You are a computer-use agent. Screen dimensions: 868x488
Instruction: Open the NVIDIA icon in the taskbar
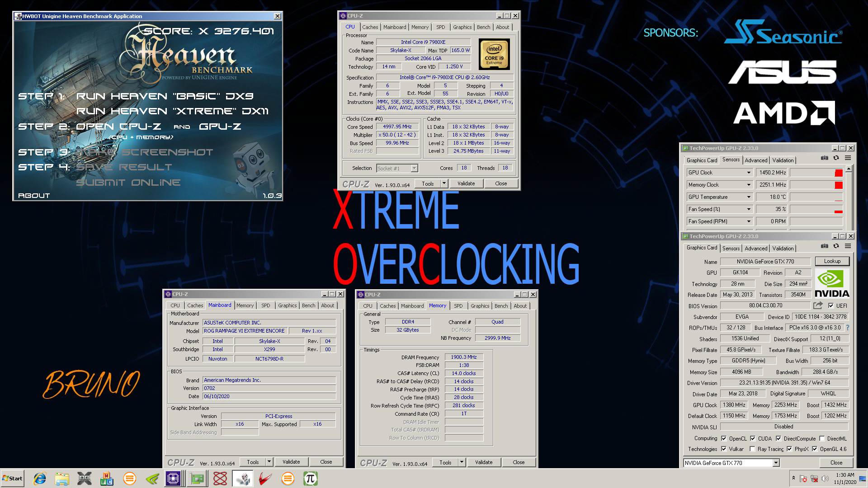pos(152,479)
